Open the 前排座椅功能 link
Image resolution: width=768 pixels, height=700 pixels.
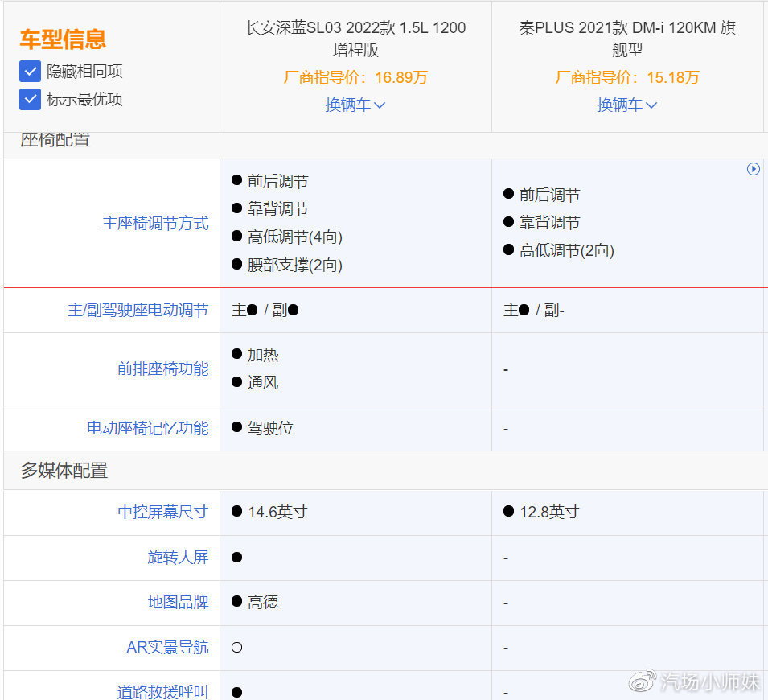tap(163, 369)
